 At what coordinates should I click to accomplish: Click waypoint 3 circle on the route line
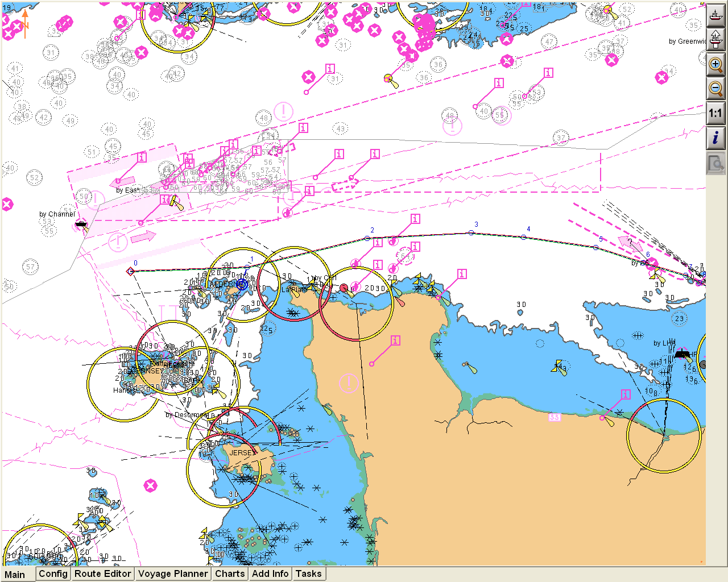pos(471,232)
